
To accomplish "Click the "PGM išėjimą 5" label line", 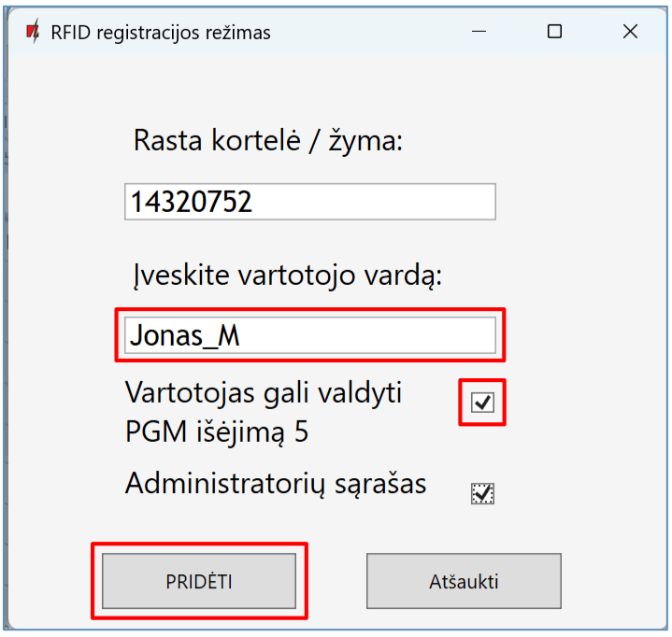I will (217, 432).
